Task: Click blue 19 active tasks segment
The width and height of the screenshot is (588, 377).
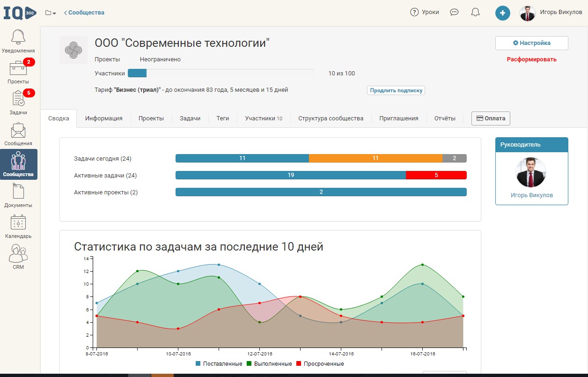Action: pos(291,175)
